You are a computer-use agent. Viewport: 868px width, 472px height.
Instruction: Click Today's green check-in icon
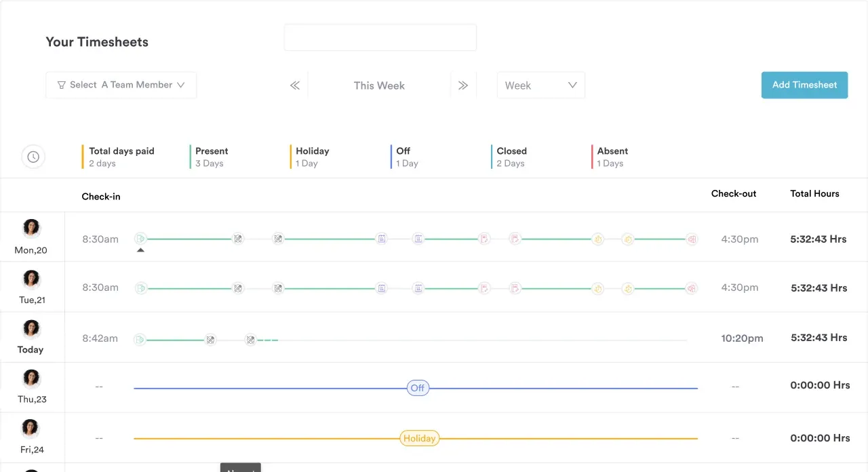[x=140, y=340]
